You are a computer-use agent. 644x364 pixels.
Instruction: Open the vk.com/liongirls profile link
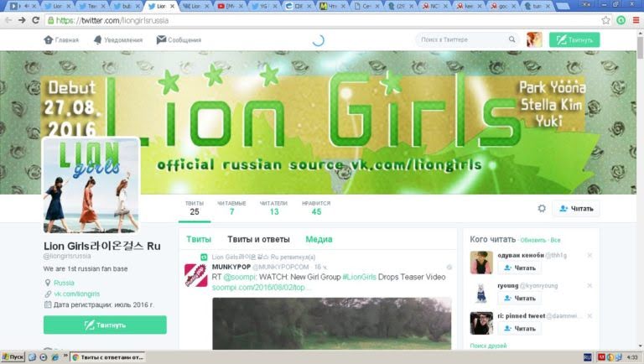77,294
